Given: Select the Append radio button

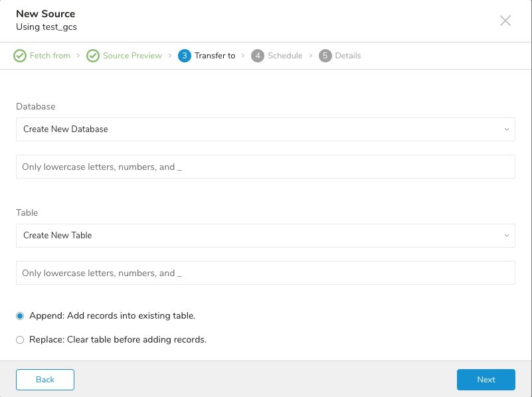Looking at the screenshot, I should (x=20, y=316).
